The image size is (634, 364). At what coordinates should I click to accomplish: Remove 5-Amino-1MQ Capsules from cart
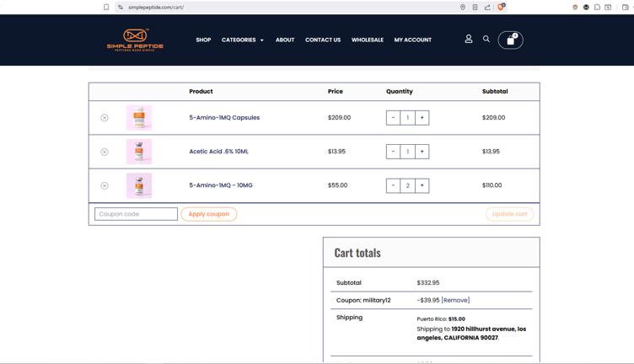105,118
